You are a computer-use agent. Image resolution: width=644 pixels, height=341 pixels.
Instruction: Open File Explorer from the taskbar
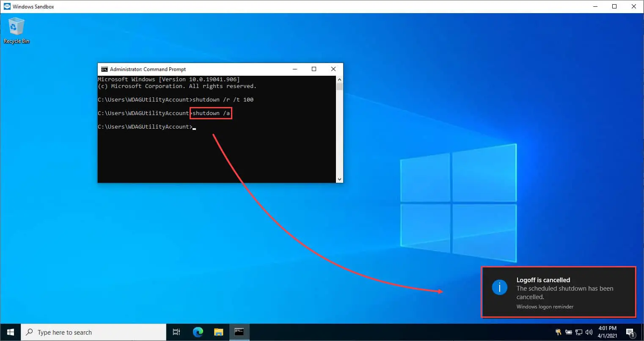coord(218,332)
